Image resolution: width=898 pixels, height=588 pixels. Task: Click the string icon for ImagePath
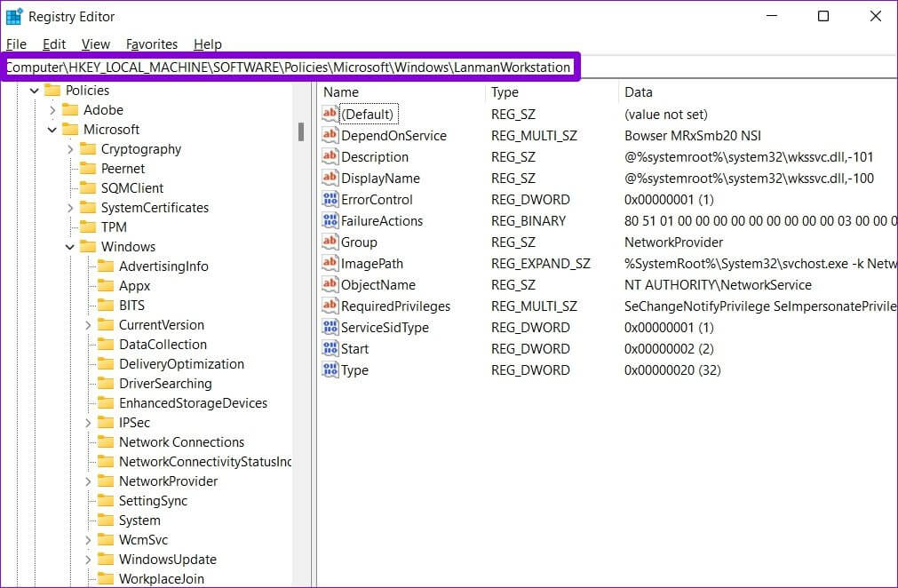pos(330,263)
